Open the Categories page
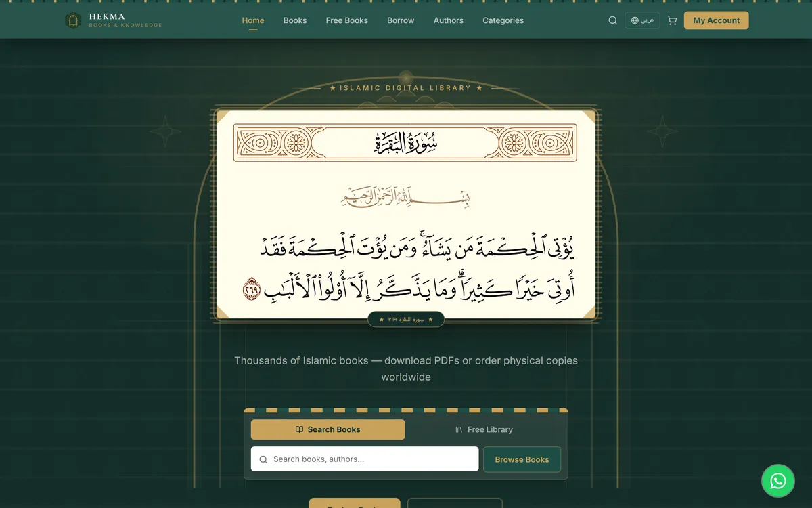812x508 pixels. [503, 20]
